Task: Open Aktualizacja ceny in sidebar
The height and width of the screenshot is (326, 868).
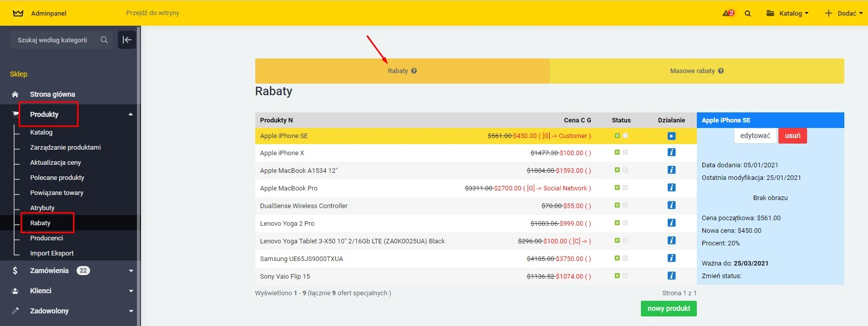Action: coord(55,162)
